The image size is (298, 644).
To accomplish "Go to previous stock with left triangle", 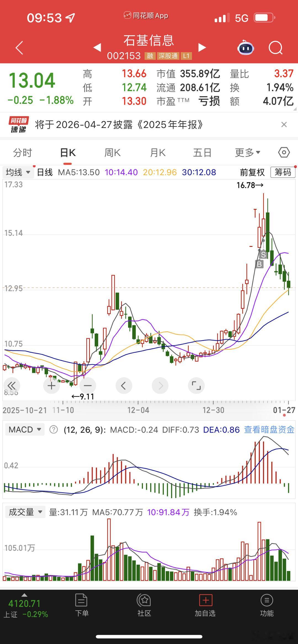I will pyautogui.click(x=97, y=47).
